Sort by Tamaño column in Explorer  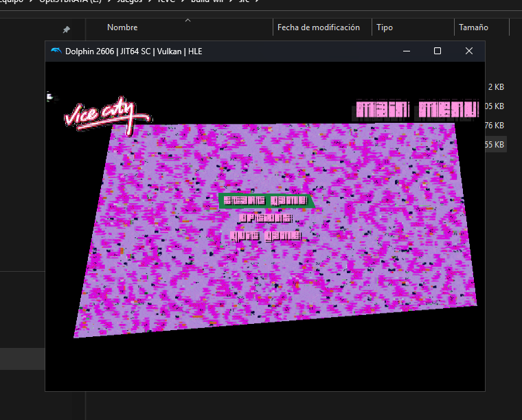[473, 27]
